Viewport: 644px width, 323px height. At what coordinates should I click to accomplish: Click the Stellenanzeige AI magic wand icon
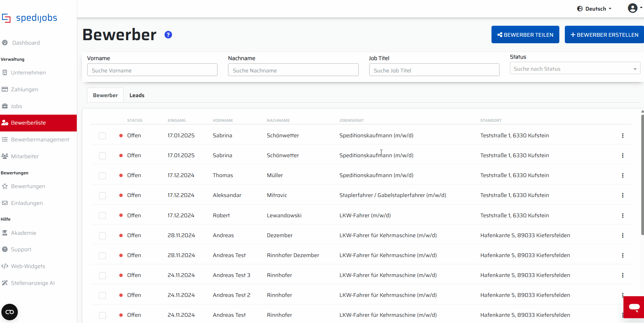coord(5,283)
